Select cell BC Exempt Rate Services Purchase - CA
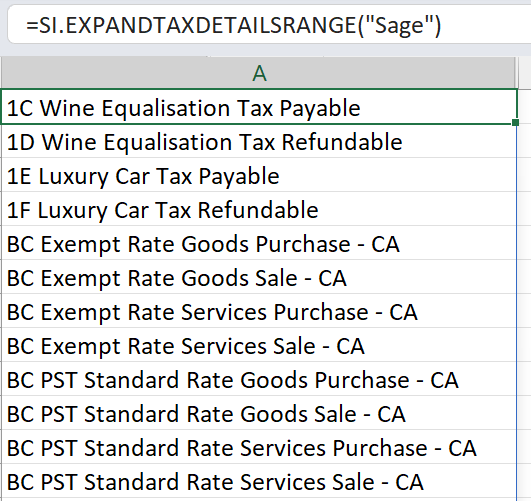Screen dimensions: 531x501 pos(259,311)
